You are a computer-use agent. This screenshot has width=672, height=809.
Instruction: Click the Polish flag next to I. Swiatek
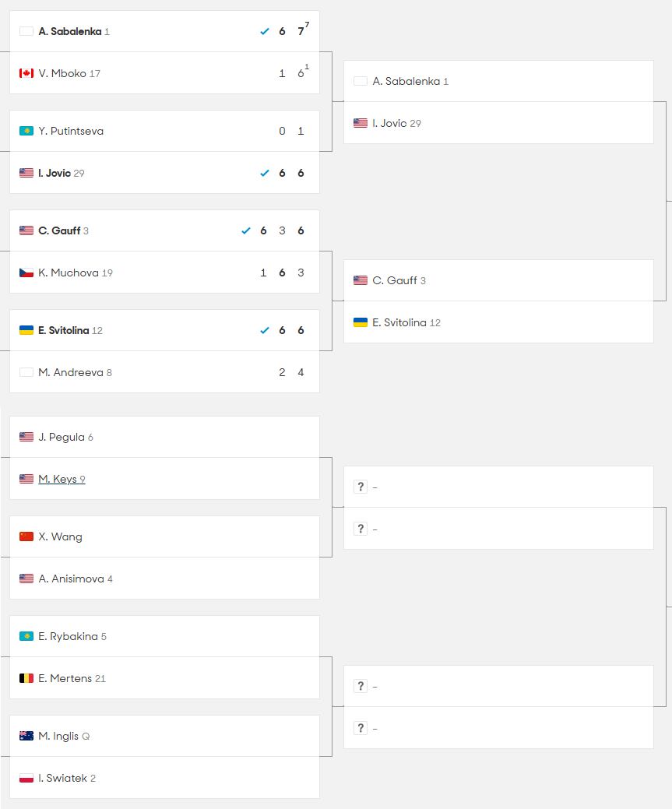click(26, 778)
